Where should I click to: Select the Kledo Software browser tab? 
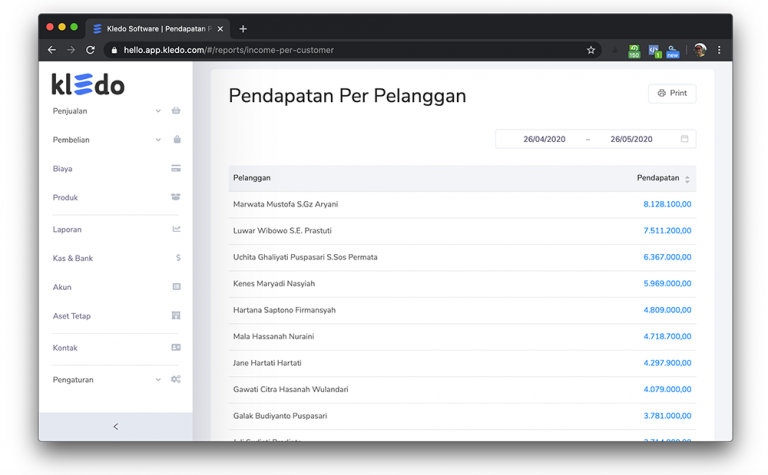click(156, 29)
